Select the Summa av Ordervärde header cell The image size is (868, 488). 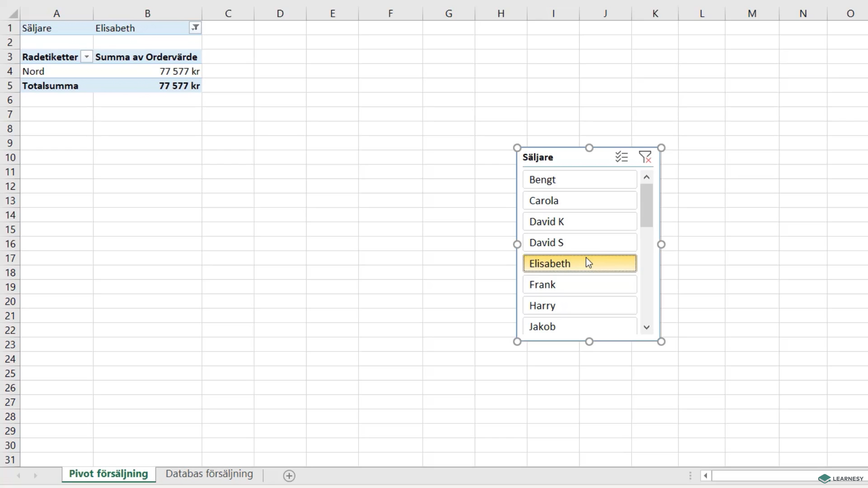(x=147, y=57)
